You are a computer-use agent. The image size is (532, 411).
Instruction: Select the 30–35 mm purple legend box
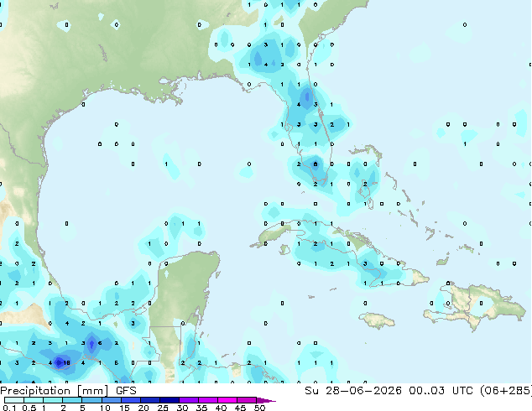pos(188,400)
